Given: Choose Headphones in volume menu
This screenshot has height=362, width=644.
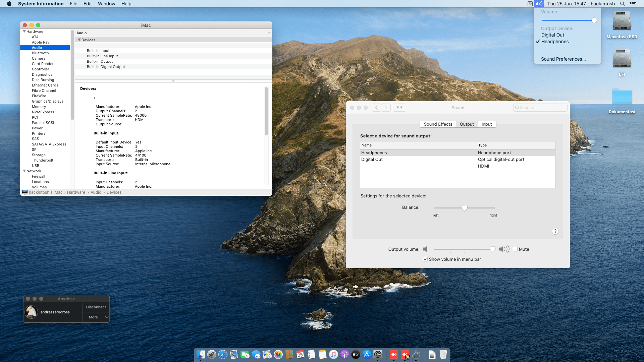Looking at the screenshot, I should pos(568,42).
